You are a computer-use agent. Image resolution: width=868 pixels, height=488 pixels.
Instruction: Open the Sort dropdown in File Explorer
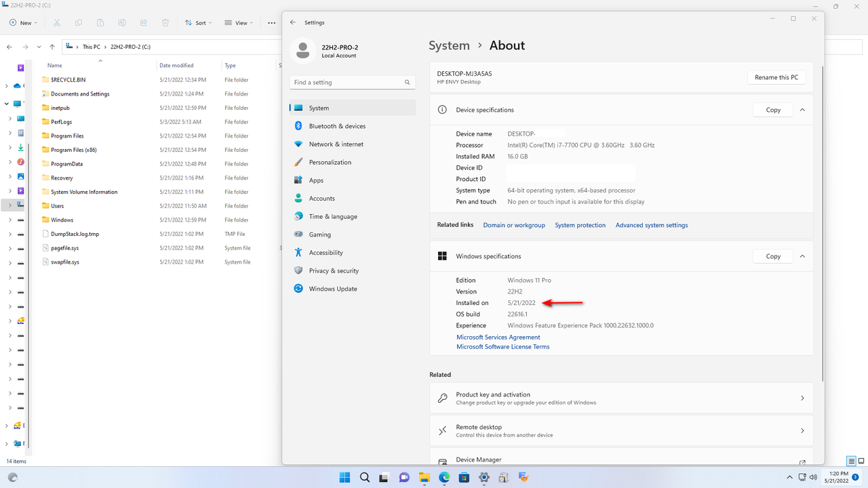coord(199,22)
